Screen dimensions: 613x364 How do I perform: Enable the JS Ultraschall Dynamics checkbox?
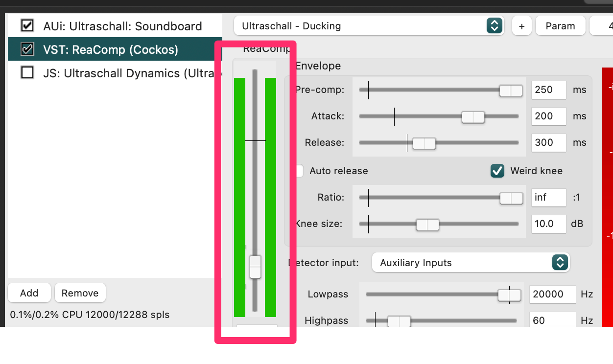[x=27, y=73]
